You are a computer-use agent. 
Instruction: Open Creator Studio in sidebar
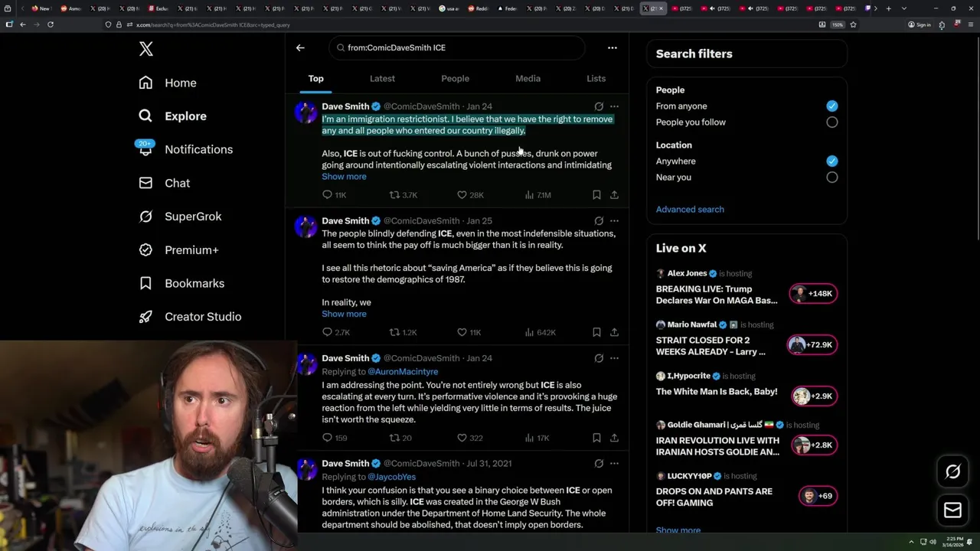(x=190, y=317)
